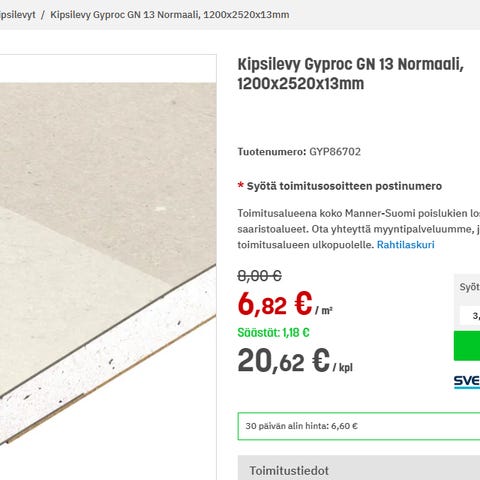This screenshot has width=480, height=480.
Task: Click the Syötä toimitusosoitteen postinumero prompt
Action: point(344,186)
